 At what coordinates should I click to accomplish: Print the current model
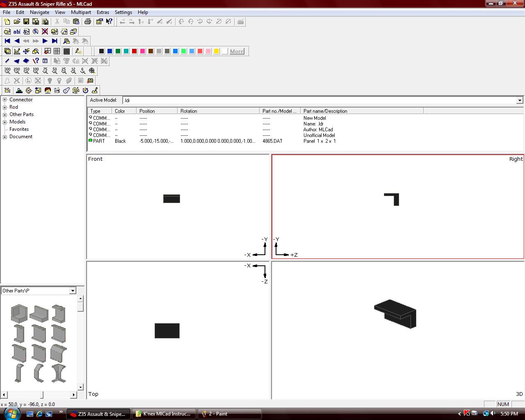pos(87,22)
